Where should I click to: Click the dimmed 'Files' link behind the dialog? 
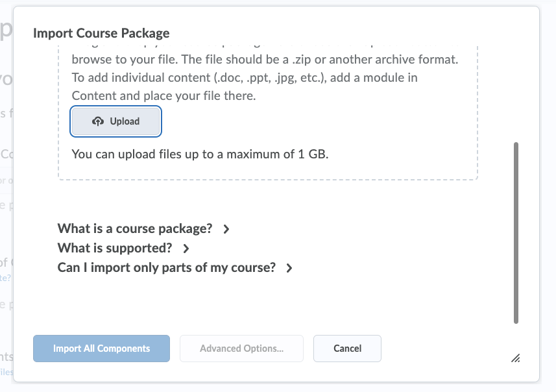(6, 372)
